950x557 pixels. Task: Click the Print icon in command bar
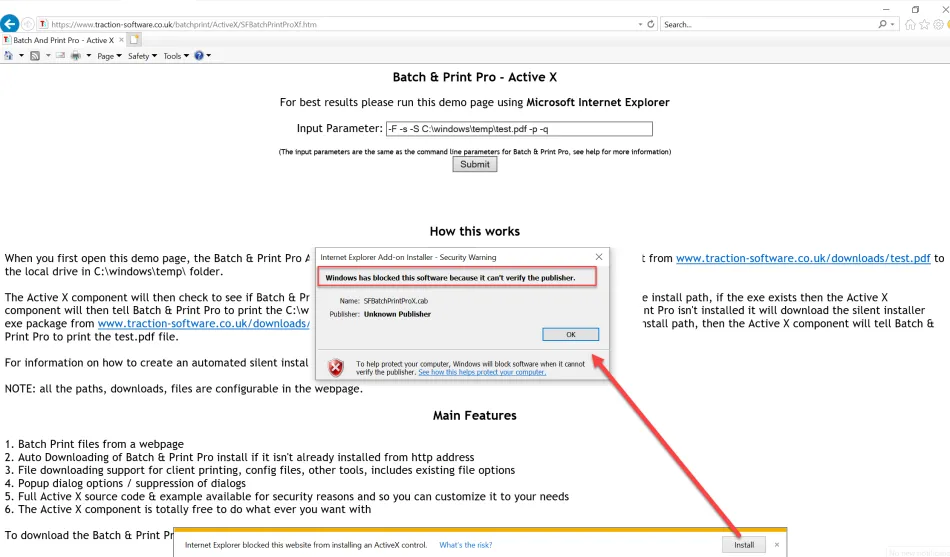pos(75,56)
